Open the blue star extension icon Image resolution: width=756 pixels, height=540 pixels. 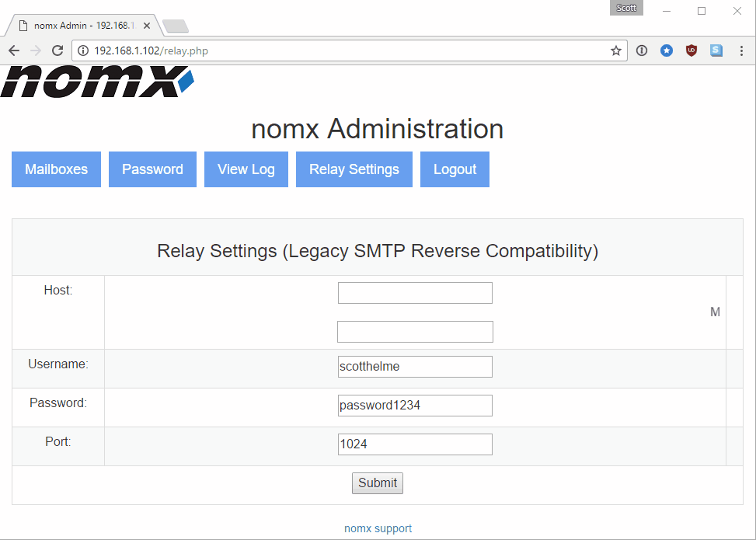(667, 51)
